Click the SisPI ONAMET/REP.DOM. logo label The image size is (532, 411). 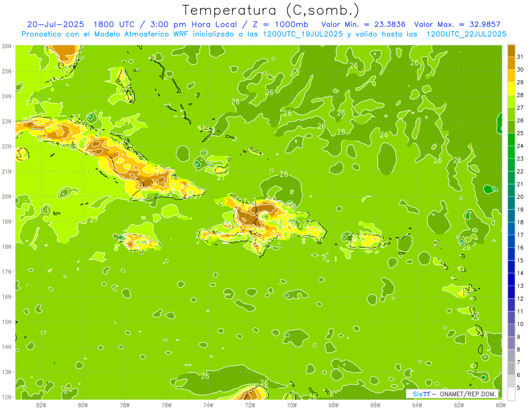pyautogui.click(x=452, y=394)
